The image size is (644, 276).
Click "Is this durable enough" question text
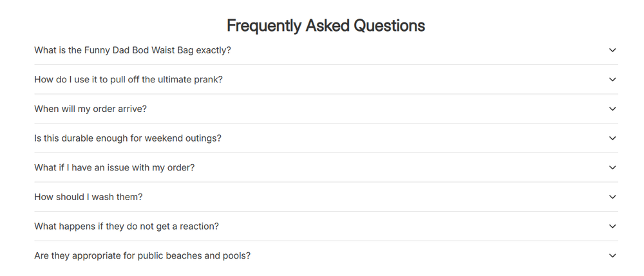pyautogui.click(x=128, y=138)
